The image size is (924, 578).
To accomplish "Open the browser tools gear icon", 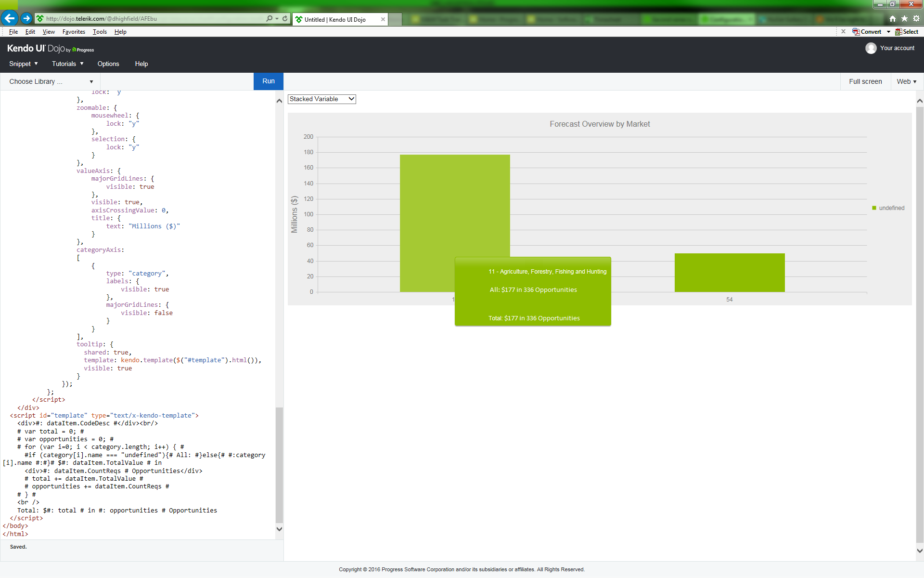I will coord(916,19).
